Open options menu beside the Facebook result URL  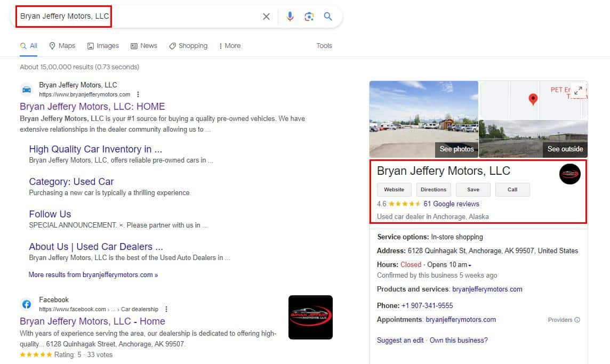[x=166, y=309]
